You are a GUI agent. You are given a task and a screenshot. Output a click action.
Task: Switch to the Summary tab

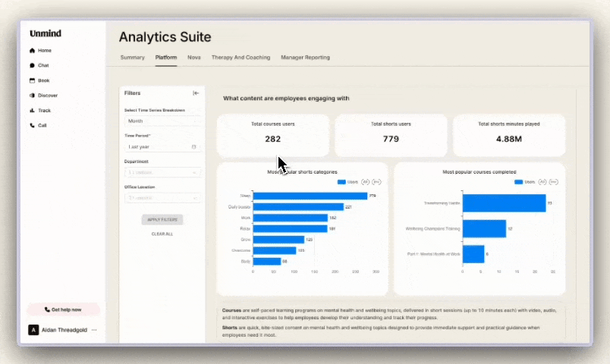[132, 58]
